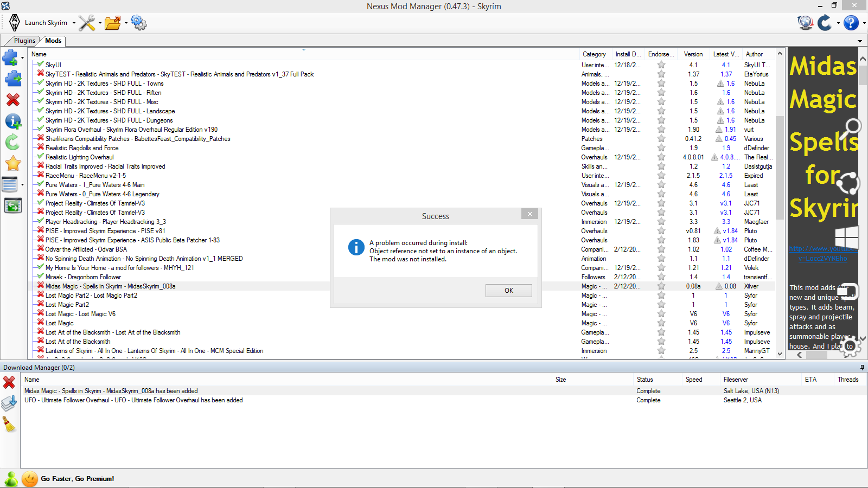868x488 pixels.
Task: Toggle active mark for Player Headtracking 3_3
Action: (x=40, y=221)
